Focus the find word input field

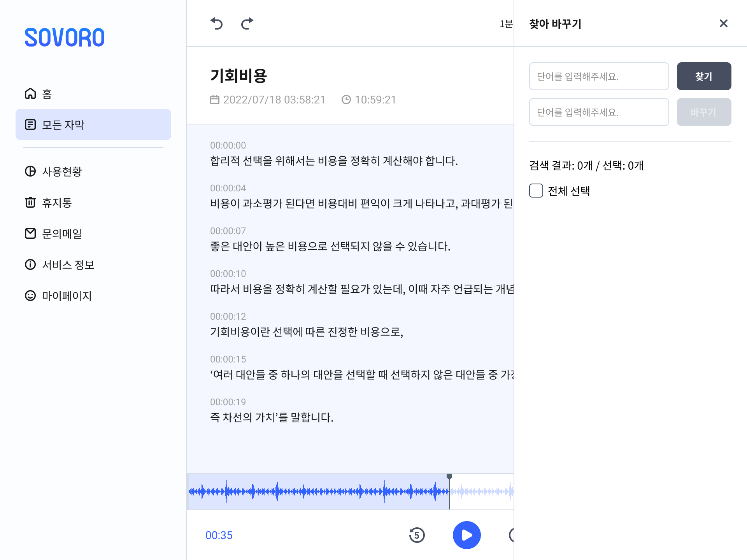[599, 76]
